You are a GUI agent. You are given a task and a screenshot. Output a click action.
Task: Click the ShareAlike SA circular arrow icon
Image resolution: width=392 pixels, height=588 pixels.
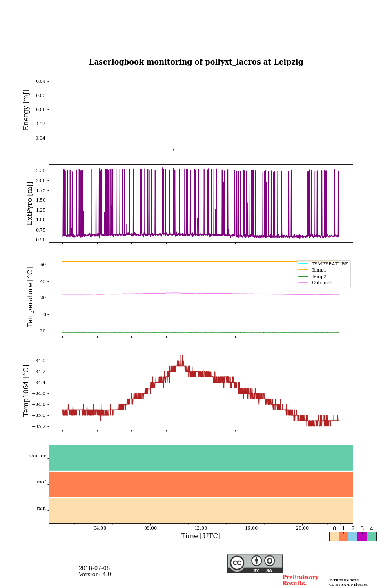point(269,561)
